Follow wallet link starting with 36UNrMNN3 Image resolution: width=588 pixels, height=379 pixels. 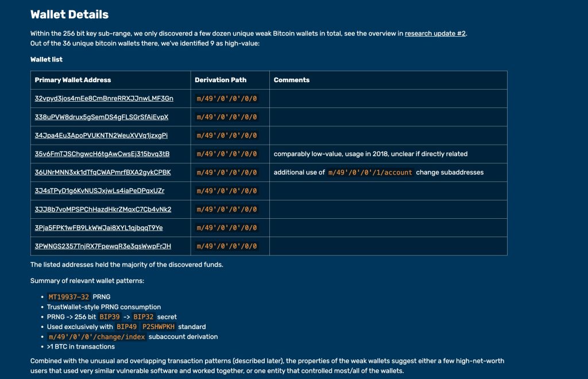click(103, 172)
